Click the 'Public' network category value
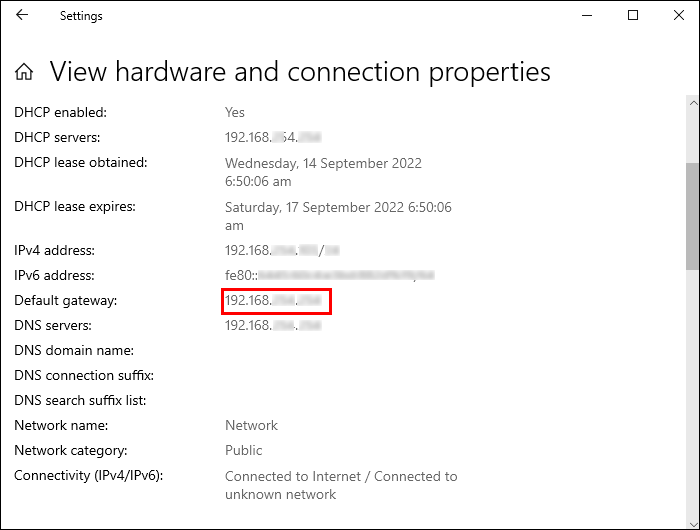Viewport: 700px width, 530px height. (244, 450)
